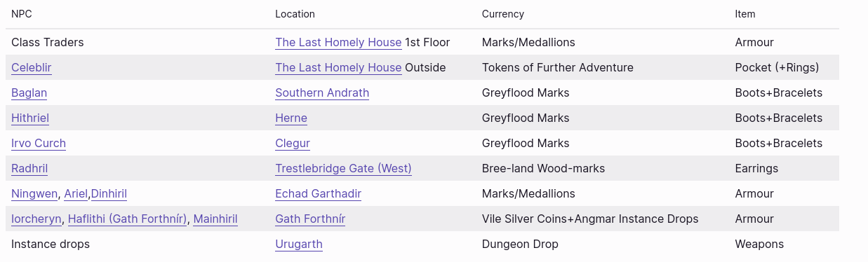Open the Radhril NPC link
Viewport: 868px width, 262px height.
[x=29, y=169]
